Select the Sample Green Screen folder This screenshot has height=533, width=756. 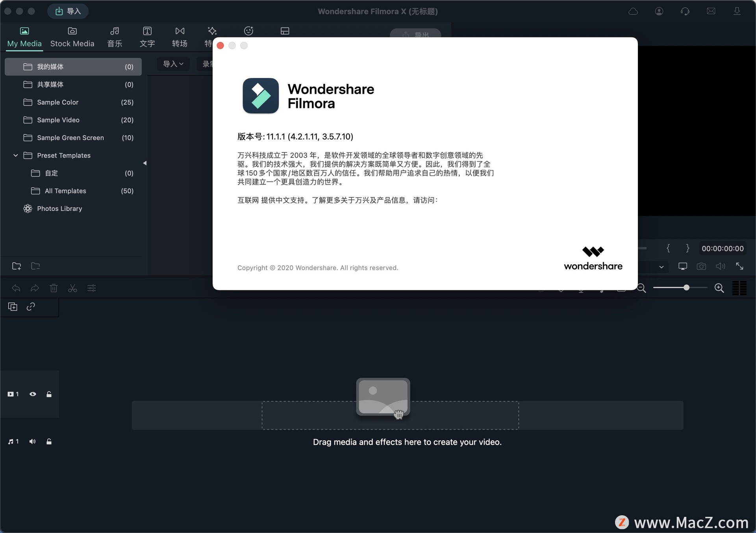click(x=73, y=137)
